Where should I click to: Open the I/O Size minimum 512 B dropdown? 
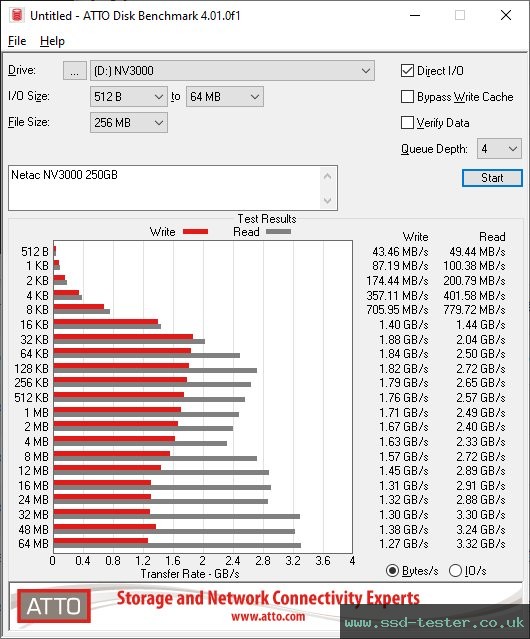coord(129,97)
